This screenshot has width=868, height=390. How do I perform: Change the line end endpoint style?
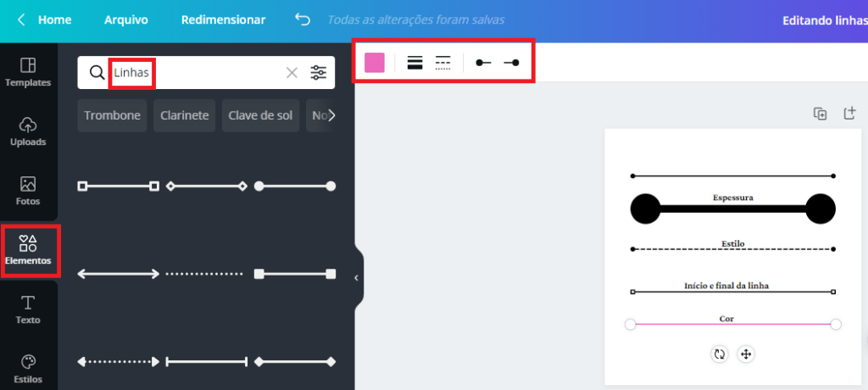[511, 63]
